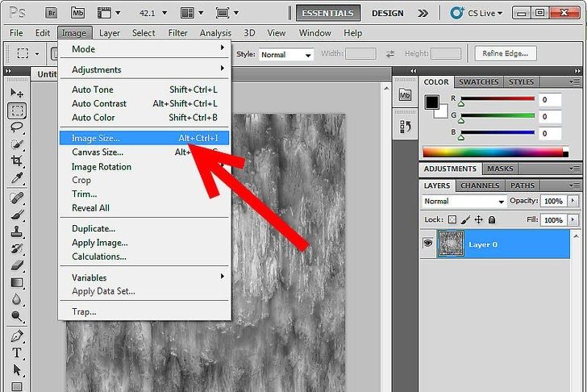Open Mini Bridge from the Mb title bar icon
Screen dimensions: 587x392
pyautogui.click(x=77, y=13)
